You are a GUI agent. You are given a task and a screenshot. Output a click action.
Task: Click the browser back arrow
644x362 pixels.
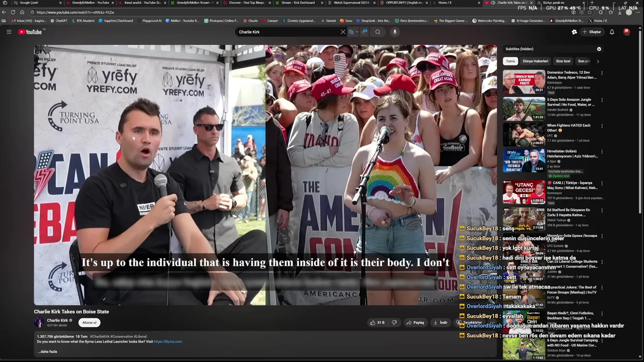4,12
